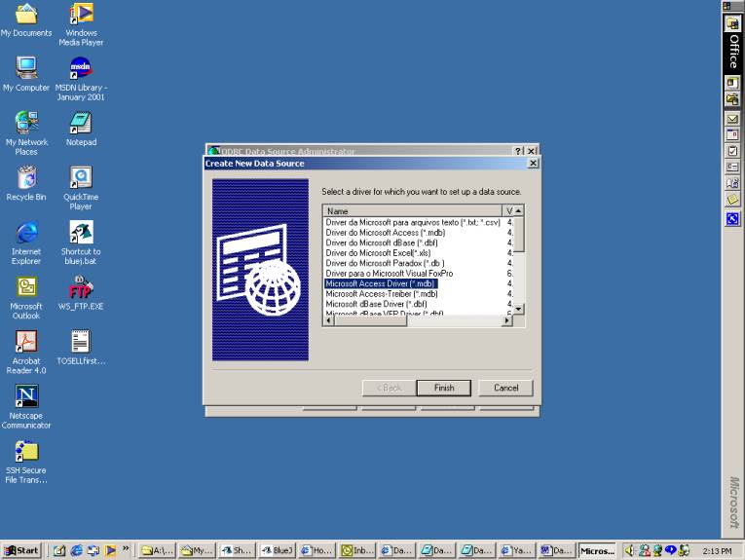Image resolution: width=745 pixels, height=560 pixels.
Task: Click driver list scroll-left arrow
Action: click(x=329, y=320)
